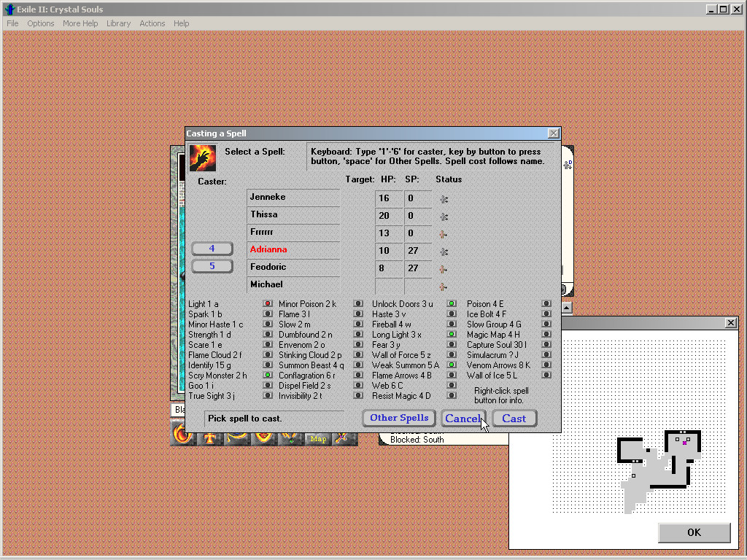The height and width of the screenshot is (560, 747).
Task: Click the Map toolbar button behind dialog
Action: click(318, 438)
